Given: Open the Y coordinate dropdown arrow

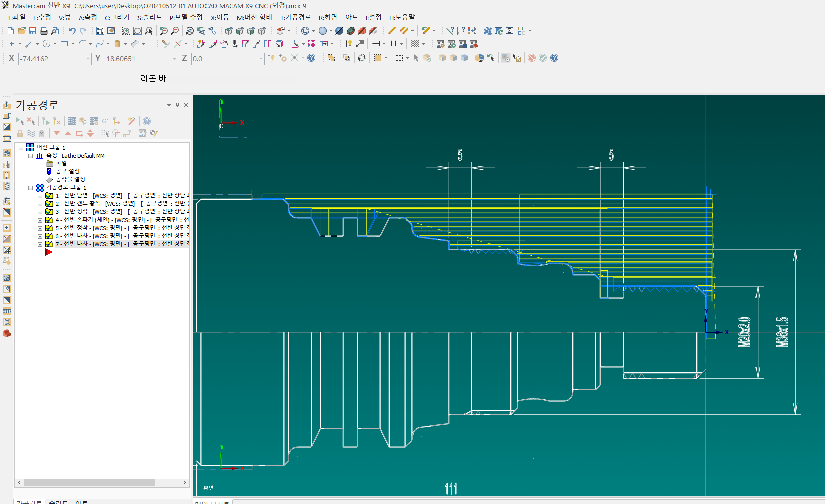Looking at the screenshot, I should click(x=175, y=59).
